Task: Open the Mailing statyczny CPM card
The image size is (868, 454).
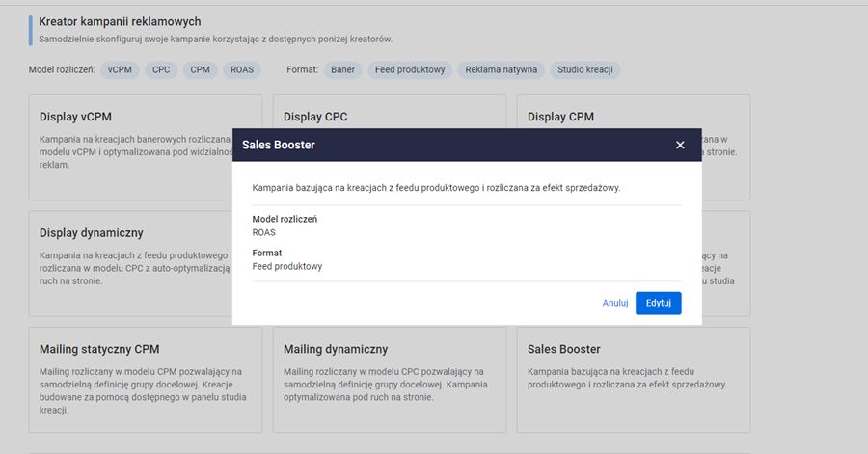Action: click(146, 380)
